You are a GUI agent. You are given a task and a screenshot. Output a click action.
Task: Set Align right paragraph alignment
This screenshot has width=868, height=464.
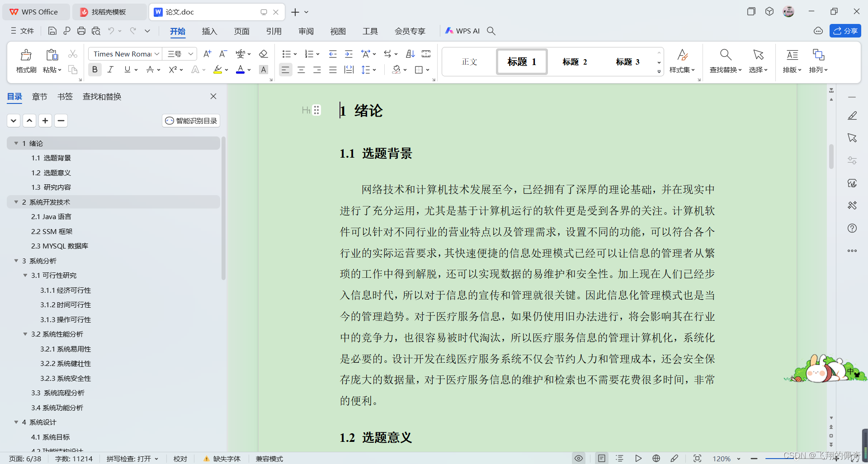(317, 70)
